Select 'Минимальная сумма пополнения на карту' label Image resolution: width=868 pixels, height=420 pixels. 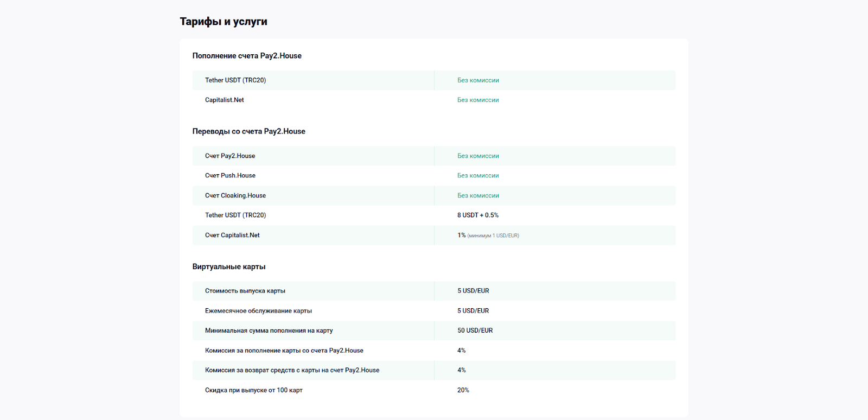[x=269, y=330]
